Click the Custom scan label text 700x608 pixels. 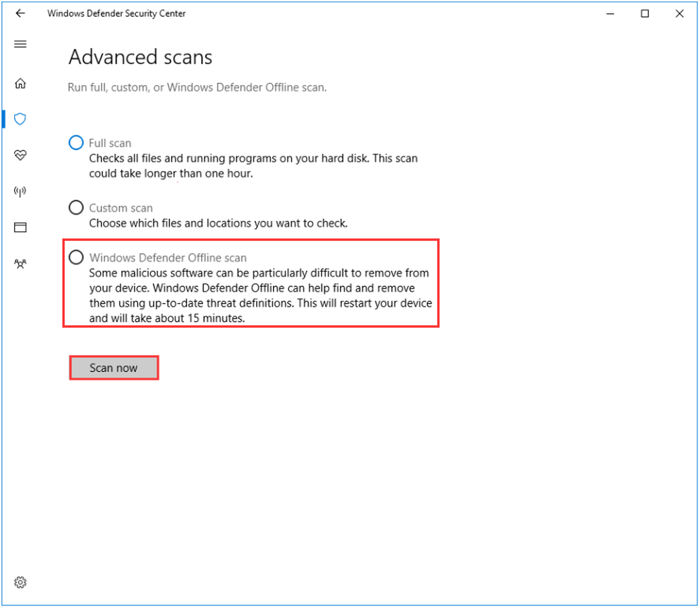point(121,208)
